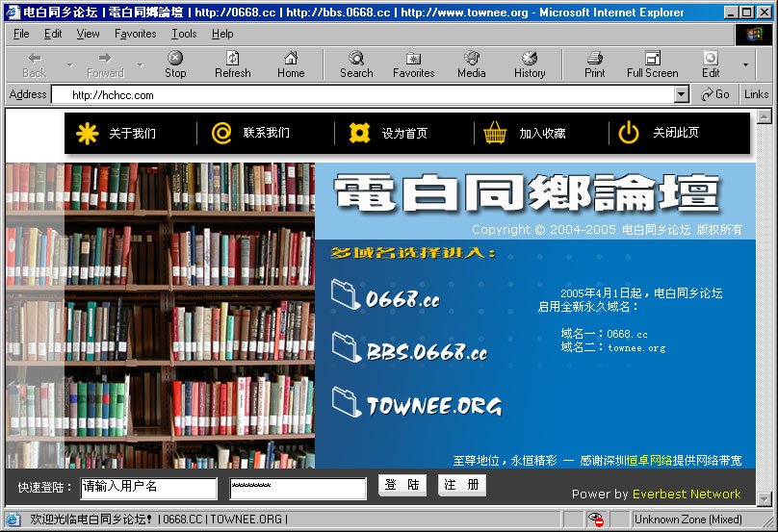The width and height of the screenshot is (778, 532).
Task: Open the Favorites menu
Action: tap(135, 34)
